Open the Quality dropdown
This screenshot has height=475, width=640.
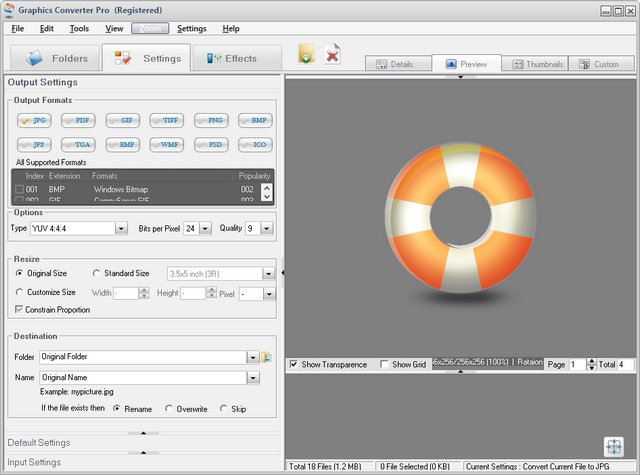266,228
